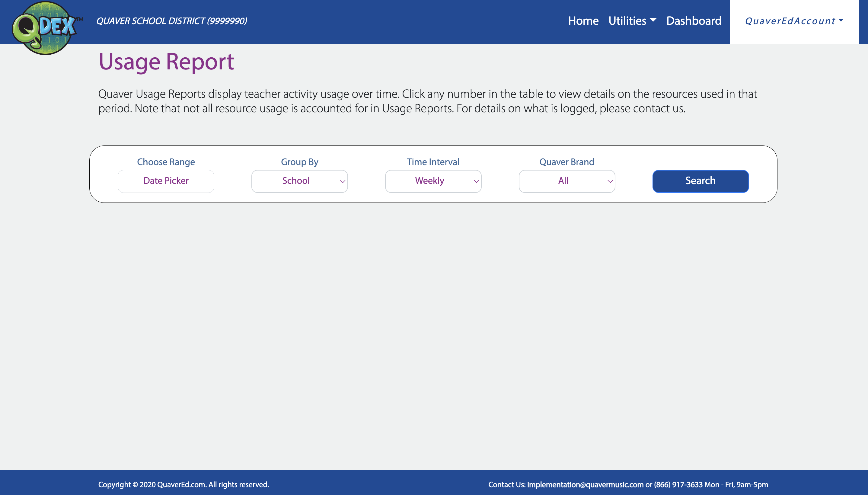Open the Date Picker range field
Screen dimensions: 868x495
point(166,181)
